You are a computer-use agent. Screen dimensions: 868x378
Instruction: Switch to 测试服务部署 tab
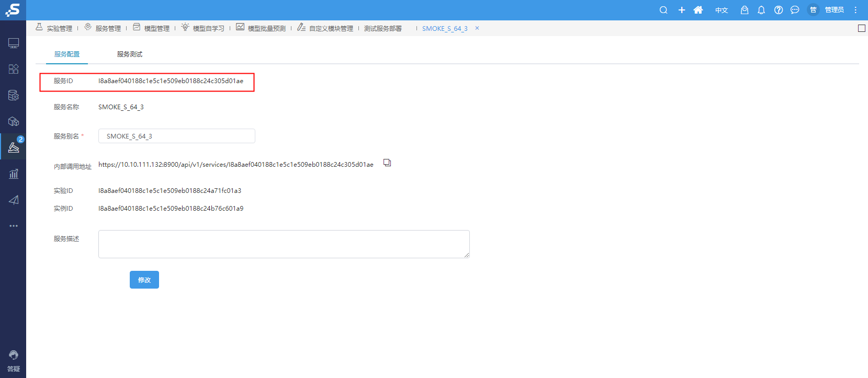[383, 28]
